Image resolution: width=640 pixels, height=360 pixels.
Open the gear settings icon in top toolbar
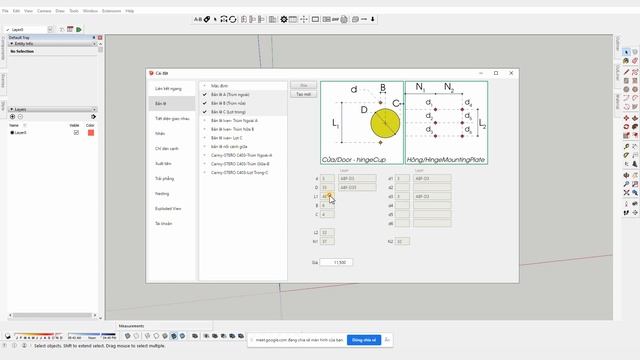point(284,19)
